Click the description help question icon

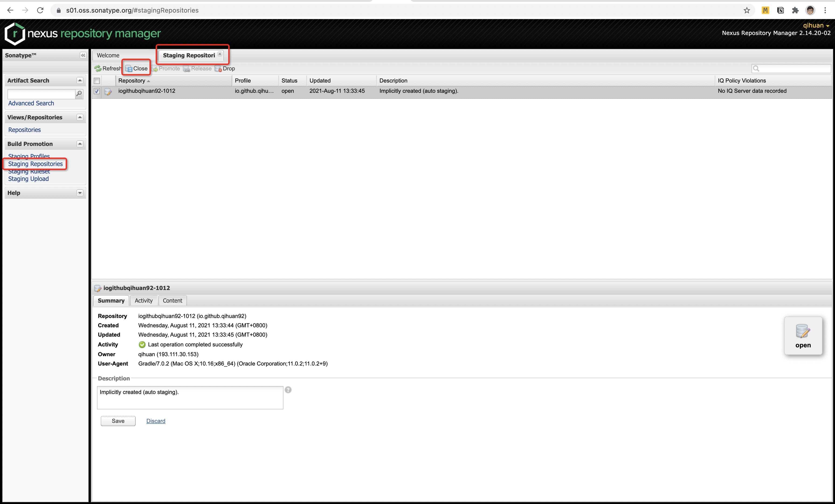tap(288, 390)
